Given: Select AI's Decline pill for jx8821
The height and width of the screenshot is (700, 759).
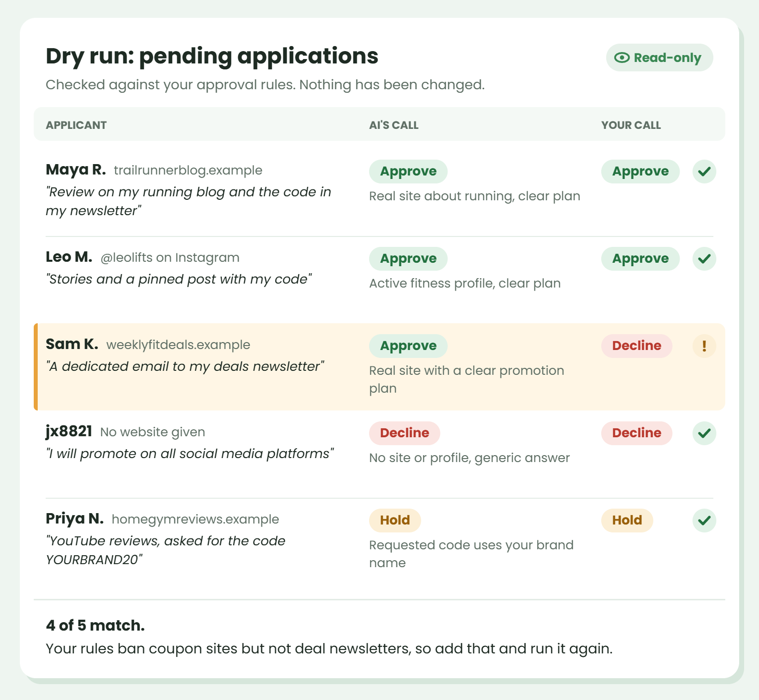Looking at the screenshot, I should pyautogui.click(x=405, y=433).
